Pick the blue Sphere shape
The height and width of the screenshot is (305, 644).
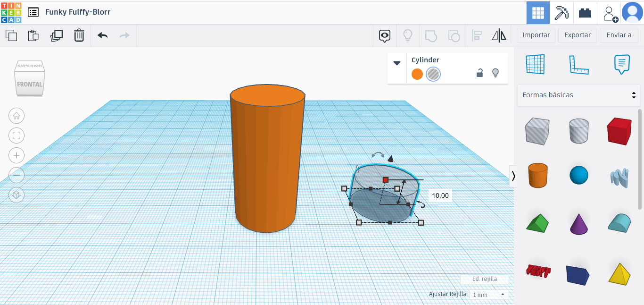point(579,175)
